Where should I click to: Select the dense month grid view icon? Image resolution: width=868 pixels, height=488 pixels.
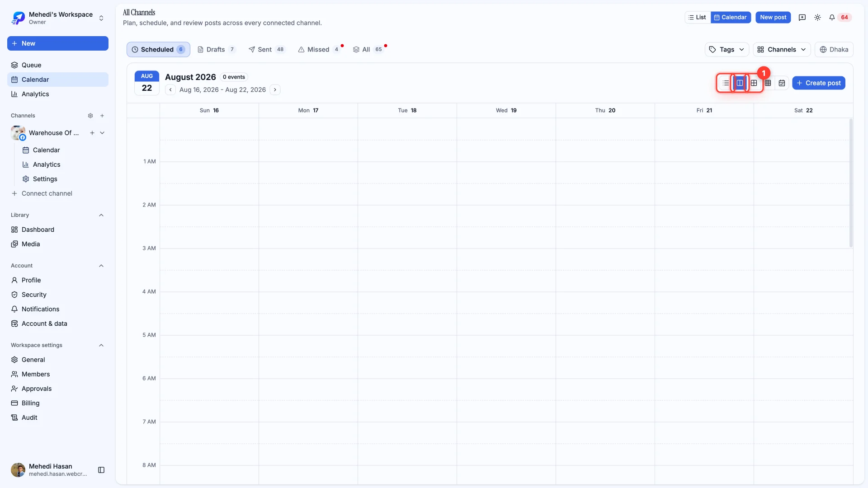pyautogui.click(x=768, y=83)
